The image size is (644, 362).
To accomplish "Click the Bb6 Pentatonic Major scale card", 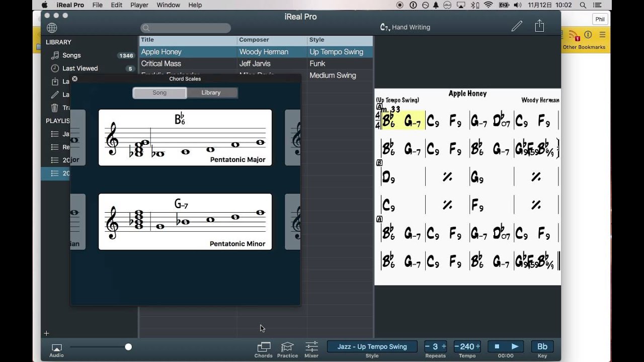I will (x=185, y=137).
